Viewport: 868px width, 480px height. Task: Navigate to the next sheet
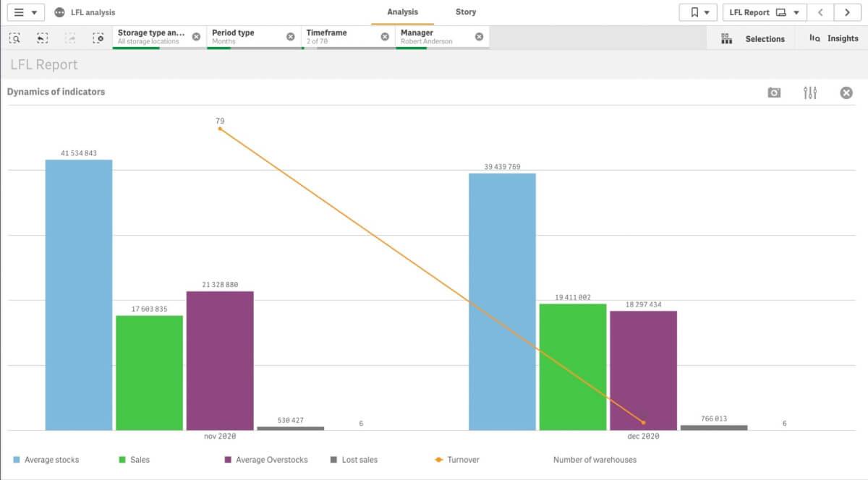pos(846,12)
